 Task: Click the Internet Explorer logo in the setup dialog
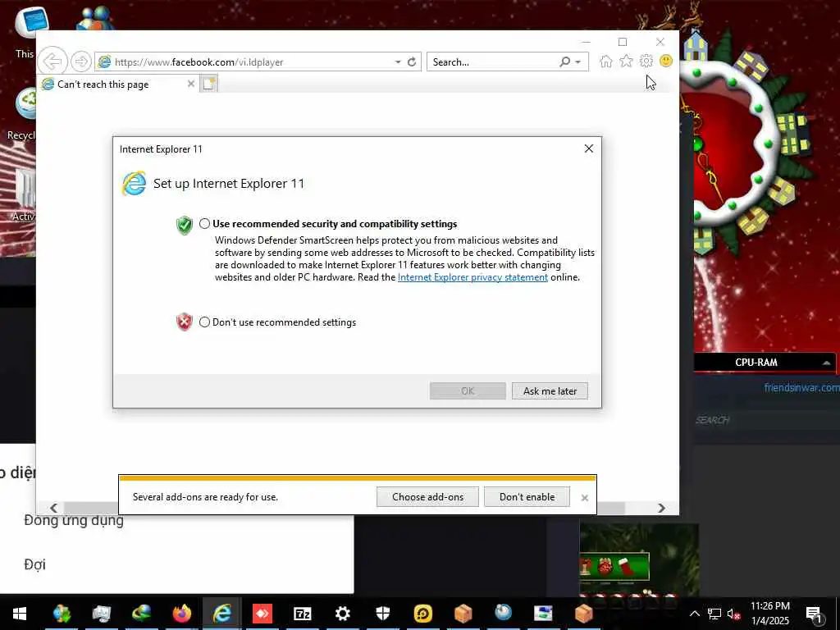(x=134, y=184)
